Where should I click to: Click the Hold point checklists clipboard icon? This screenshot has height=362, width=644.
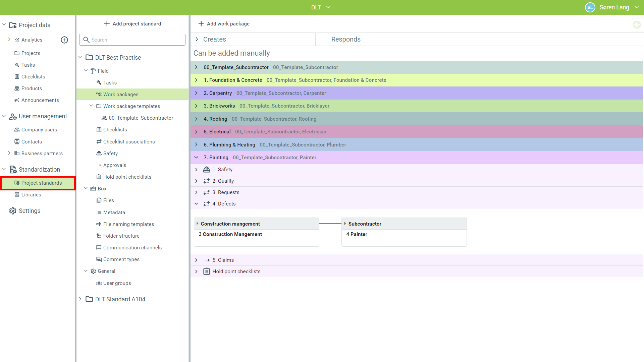point(207,271)
